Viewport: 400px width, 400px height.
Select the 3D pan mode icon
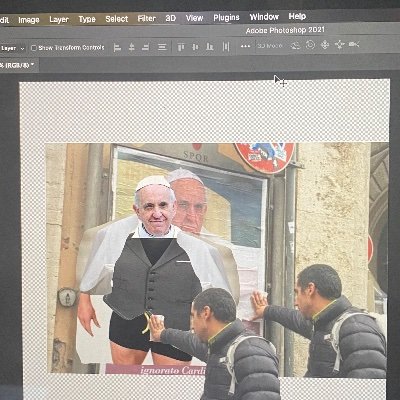pos(325,45)
